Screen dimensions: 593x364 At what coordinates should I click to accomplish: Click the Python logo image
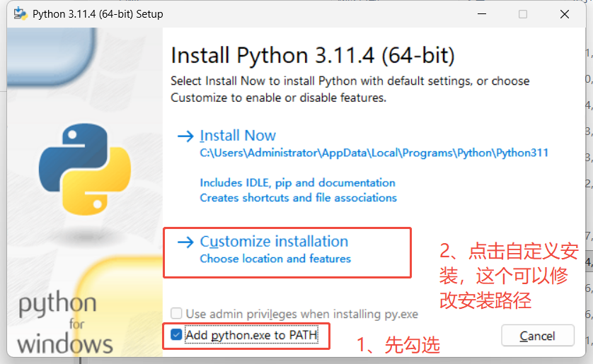point(85,169)
